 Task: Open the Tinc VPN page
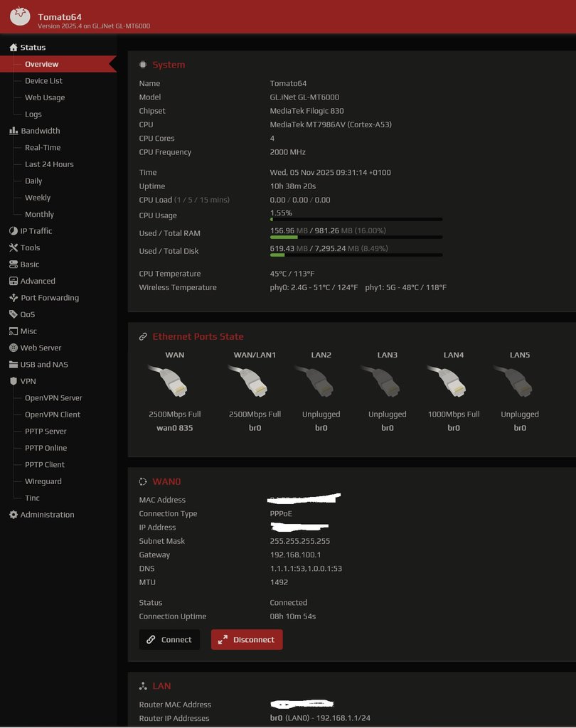[32, 498]
